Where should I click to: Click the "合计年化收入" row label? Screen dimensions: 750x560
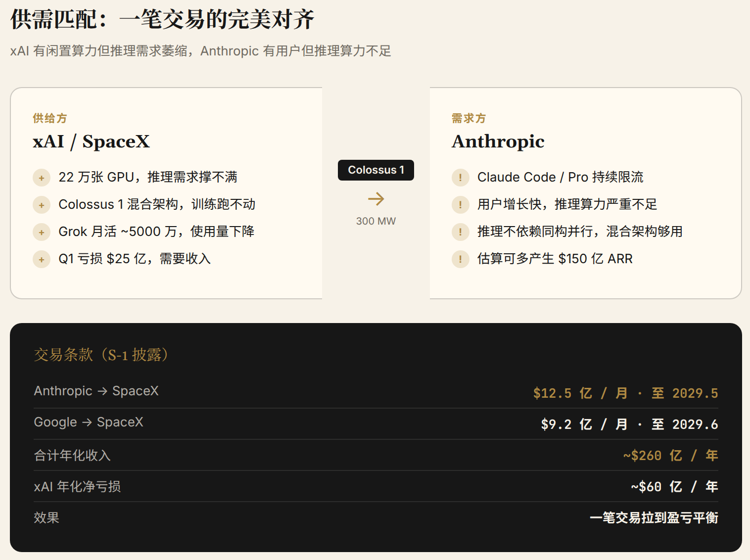pyautogui.click(x=72, y=455)
